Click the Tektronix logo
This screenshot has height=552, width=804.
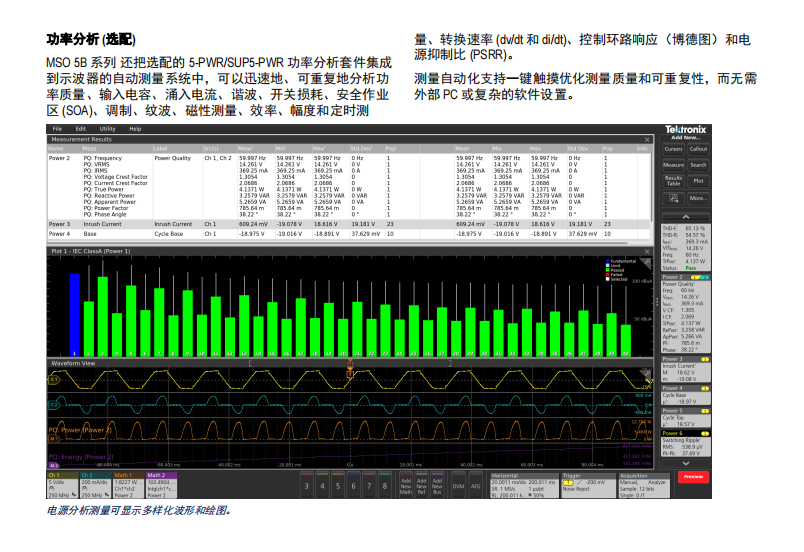pyautogui.click(x=686, y=130)
